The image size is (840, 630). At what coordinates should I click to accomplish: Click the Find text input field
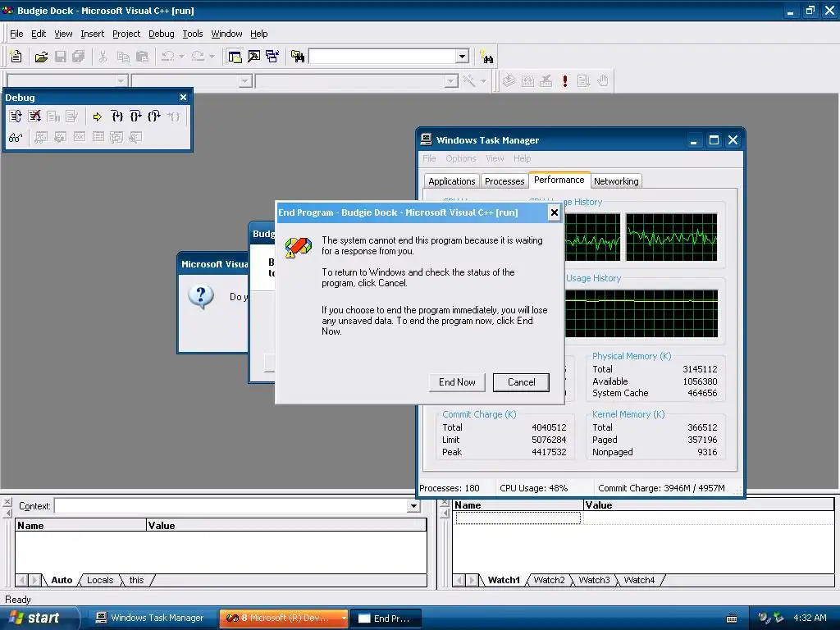[382, 57]
